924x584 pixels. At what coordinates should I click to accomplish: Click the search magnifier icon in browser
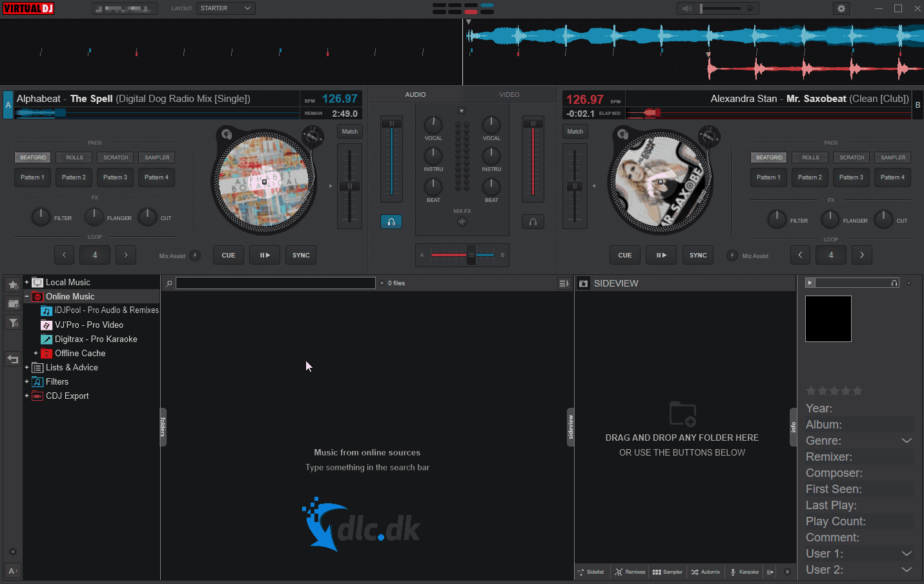(169, 283)
